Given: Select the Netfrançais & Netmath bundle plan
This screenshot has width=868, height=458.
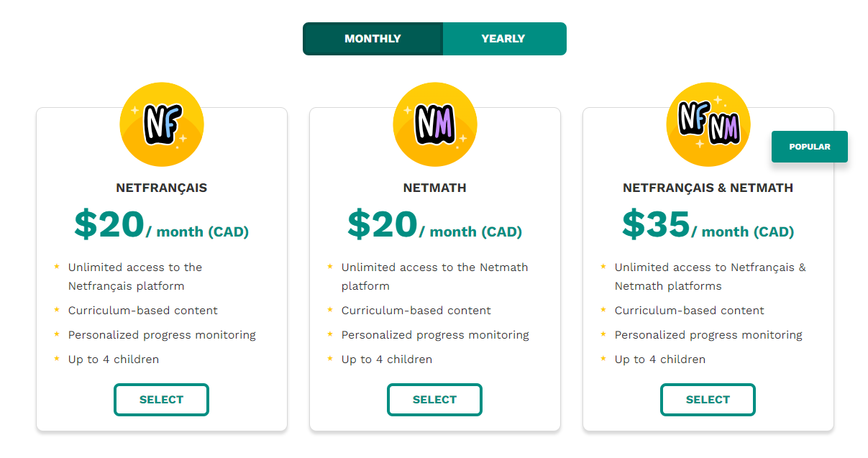Looking at the screenshot, I should [x=708, y=400].
